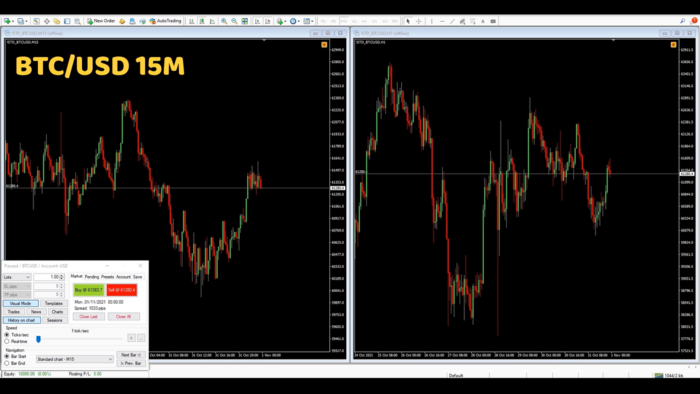The width and height of the screenshot is (700, 394).
Task: Select the Ticks/sec speed radio button
Action: [x=7, y=335]
